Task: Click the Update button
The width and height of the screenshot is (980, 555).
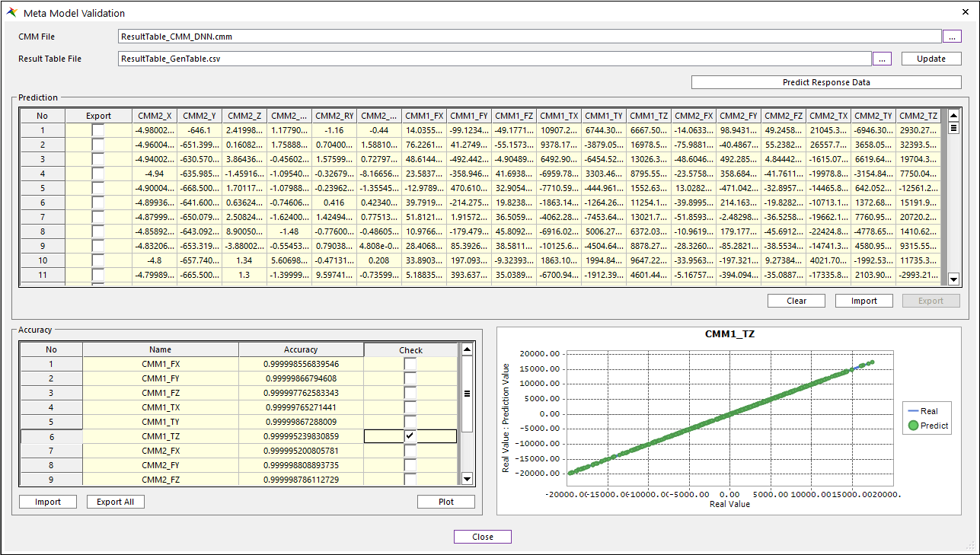Action: [x=931, y=59]
